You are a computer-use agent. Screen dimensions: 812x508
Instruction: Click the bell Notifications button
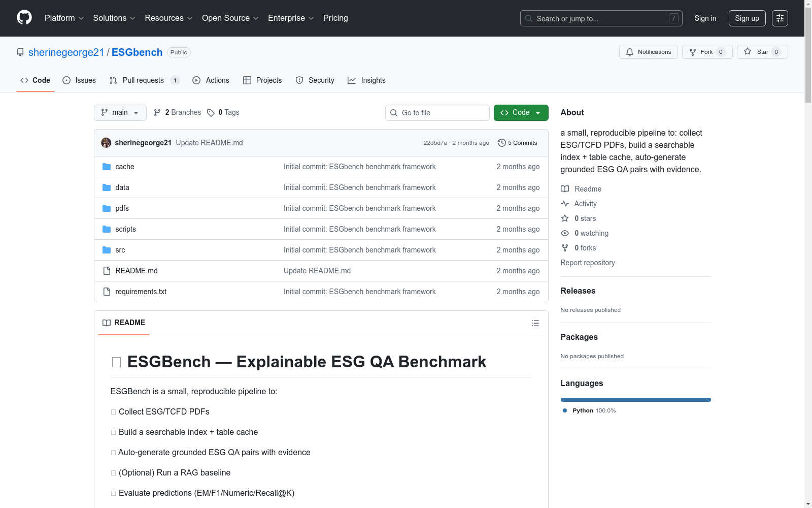[648, 52]
